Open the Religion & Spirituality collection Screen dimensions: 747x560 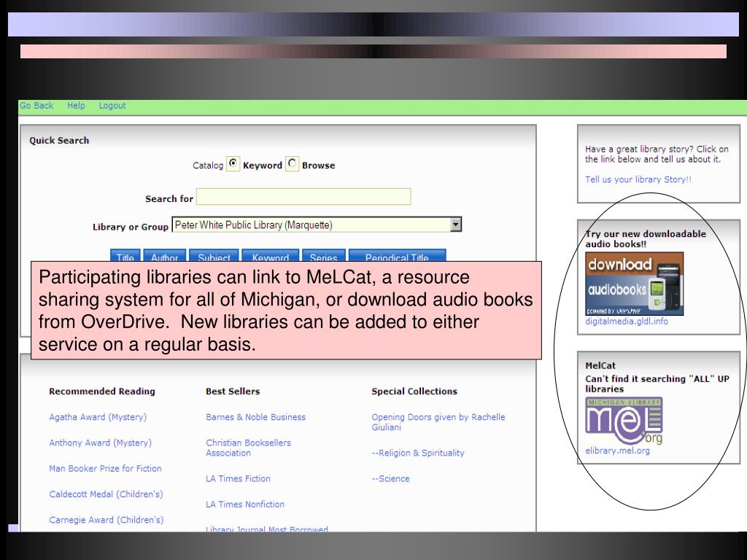(x=418, y=454)
